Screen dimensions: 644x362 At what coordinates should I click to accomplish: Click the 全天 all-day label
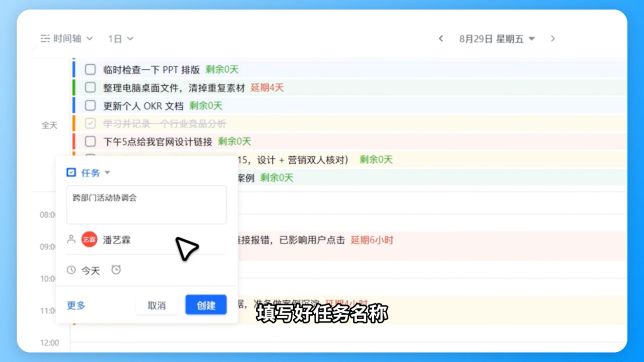pyautogui.click(x=49, y=125)
